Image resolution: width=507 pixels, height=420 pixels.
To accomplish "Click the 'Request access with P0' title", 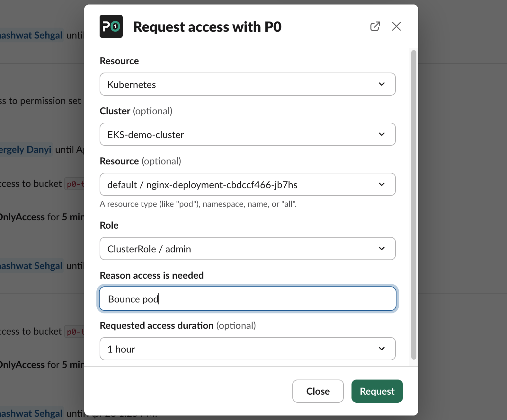I will (x=207, y=27).
